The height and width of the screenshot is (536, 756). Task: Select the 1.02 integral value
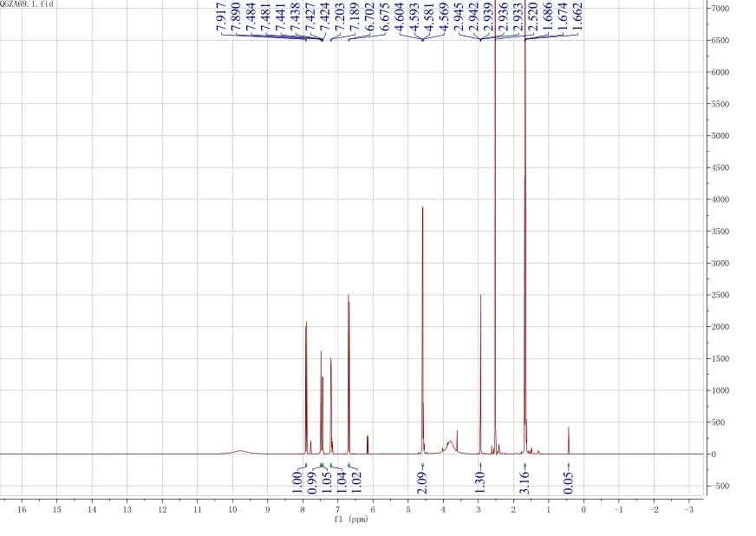(x=357, y=482)
